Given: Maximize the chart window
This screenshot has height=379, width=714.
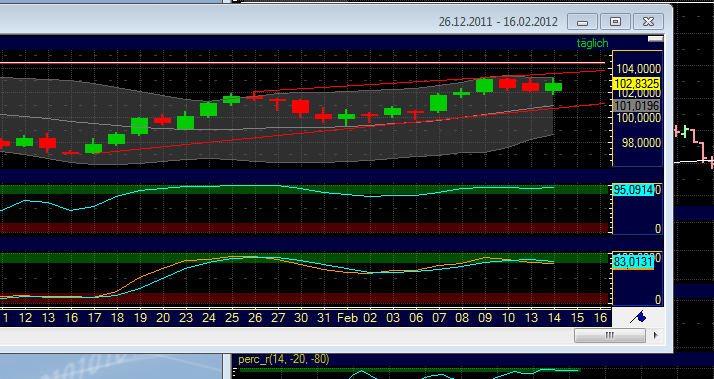Looking at the screenshot, I should [x=615, y=21].
